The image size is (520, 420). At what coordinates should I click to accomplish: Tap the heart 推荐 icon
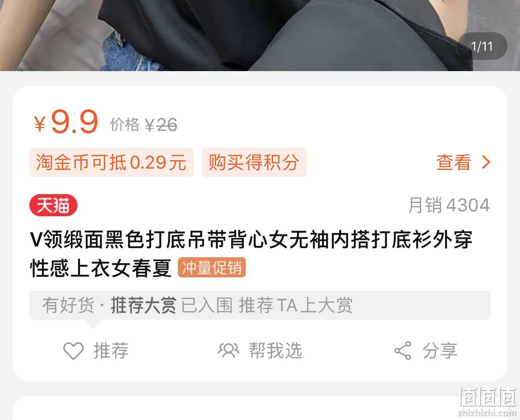[73, 351]
